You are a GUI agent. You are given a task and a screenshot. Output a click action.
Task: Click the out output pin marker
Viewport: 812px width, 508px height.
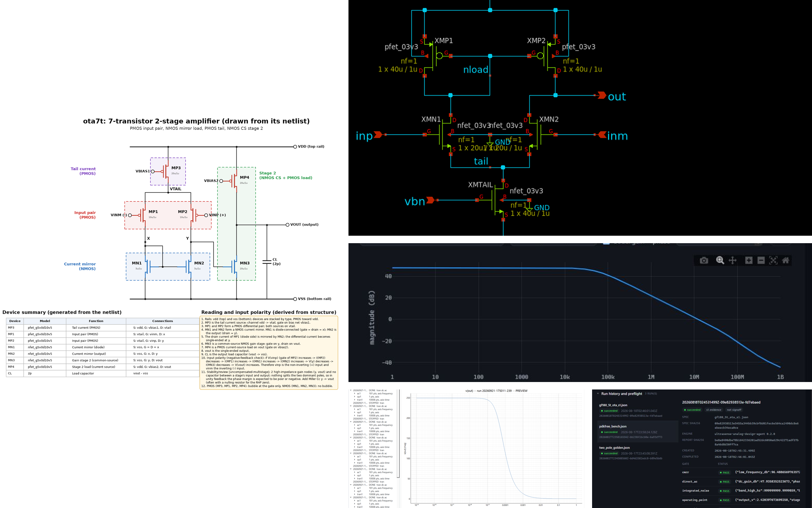click(602, 95)
